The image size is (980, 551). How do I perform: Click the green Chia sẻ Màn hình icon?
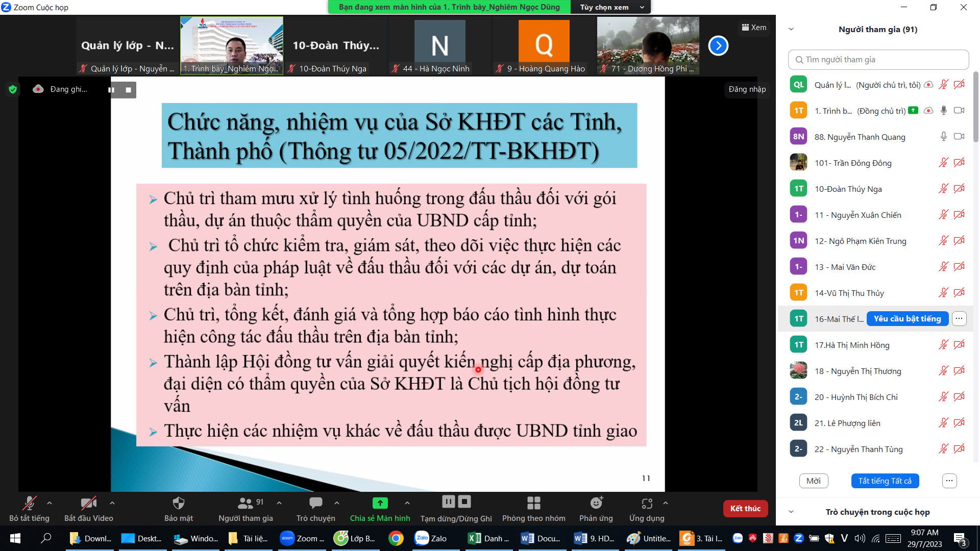click(380, 504)
